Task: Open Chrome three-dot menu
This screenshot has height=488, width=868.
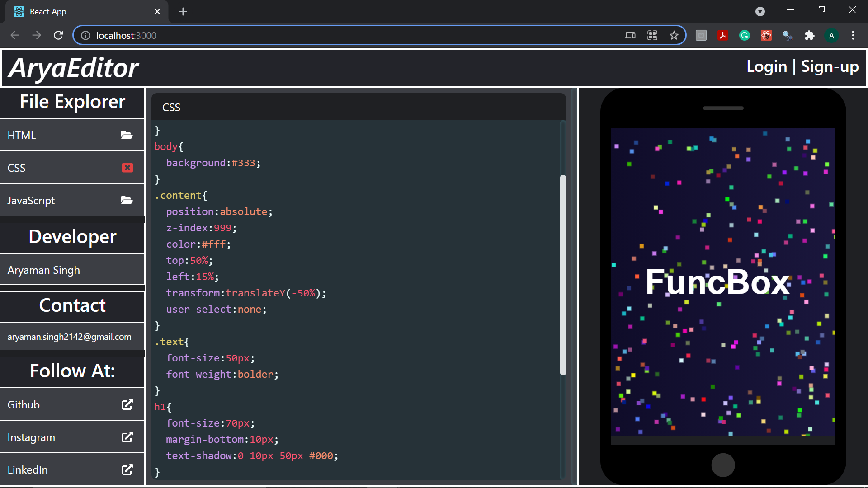Action: (x=853, y=35)
